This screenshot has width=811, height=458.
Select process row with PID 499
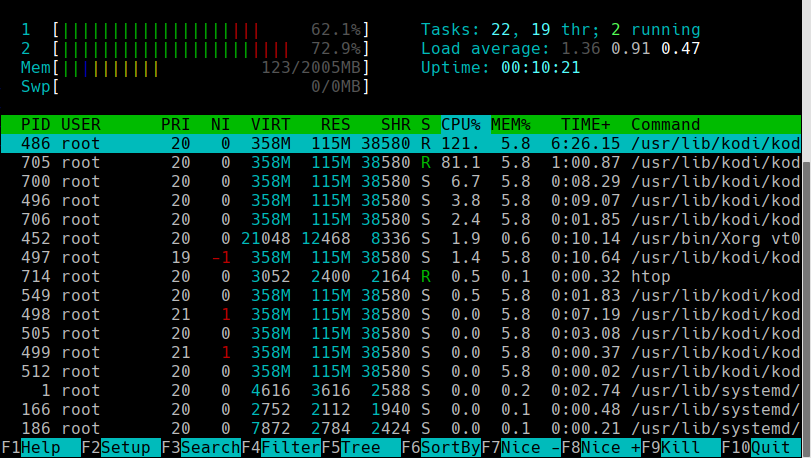pos(401,353)
